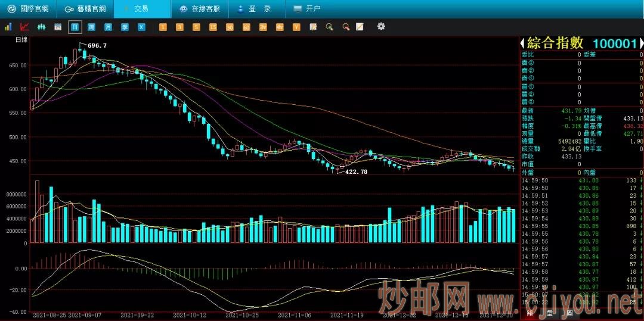Open the 在線客服 tab
This screenshot has height=321, width=644.
tap(199, 9)
